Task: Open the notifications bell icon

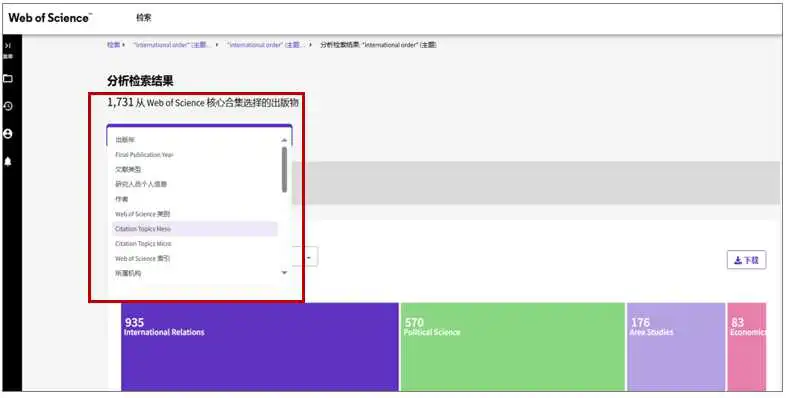Action: point(8,162)
